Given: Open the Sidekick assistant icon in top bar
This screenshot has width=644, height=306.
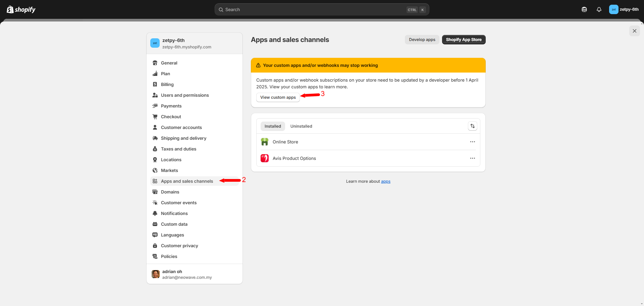Looking at the screenshot, I should coord(584,9).
